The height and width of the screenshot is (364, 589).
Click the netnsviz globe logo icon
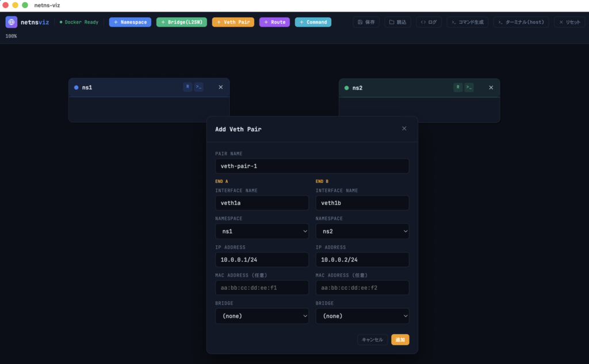pos(12,22)
